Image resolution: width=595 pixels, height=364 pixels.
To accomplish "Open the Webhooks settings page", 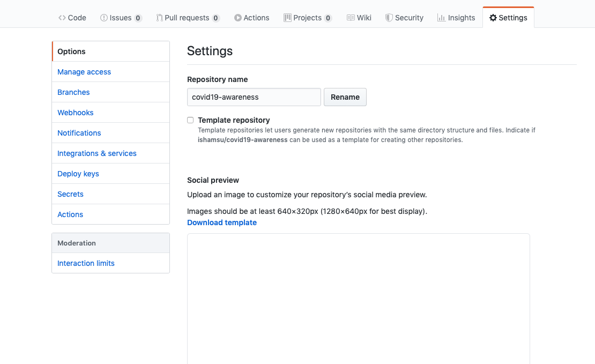I will pyautogui.click(x=75, y=112).
